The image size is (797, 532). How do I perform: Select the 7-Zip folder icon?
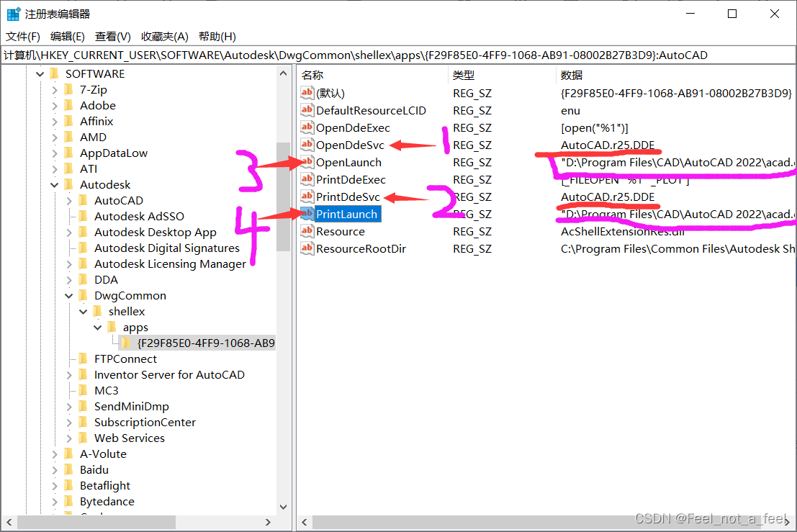click(x=69, y=90)
